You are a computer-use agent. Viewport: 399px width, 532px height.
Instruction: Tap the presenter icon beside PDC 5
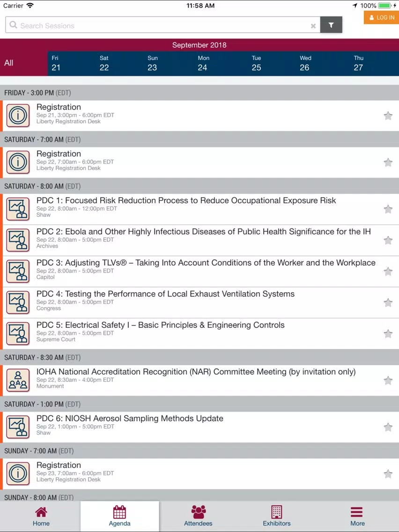(x=18, y=334)
